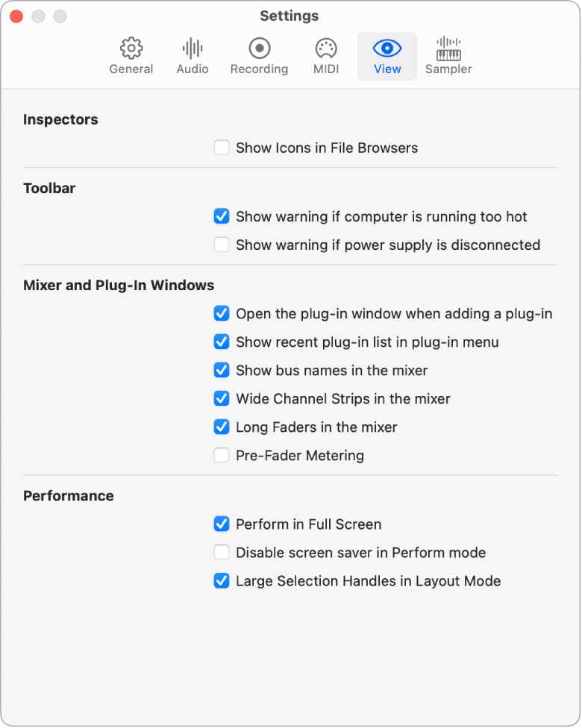Select the MIDI settings icon

[x=326, y=55]
